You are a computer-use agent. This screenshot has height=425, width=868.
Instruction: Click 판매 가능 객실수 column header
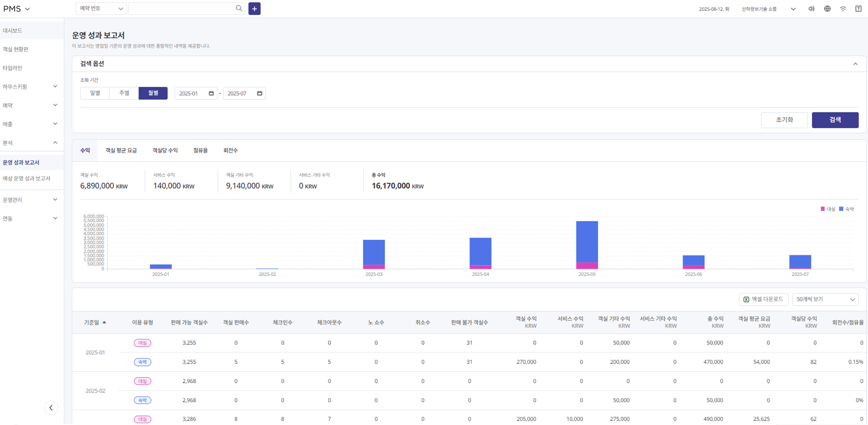tap(189, 323)
